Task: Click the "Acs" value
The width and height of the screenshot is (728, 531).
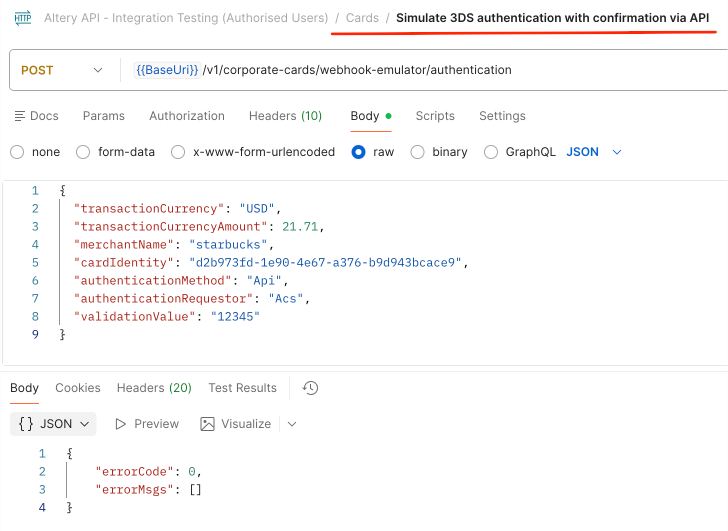Action: [x=286, y=299]
